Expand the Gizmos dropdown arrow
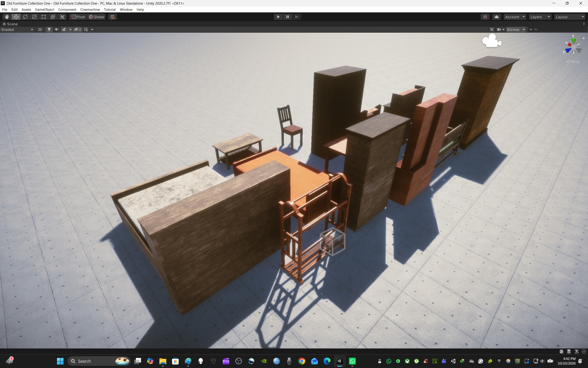This screenshot has width=588, height=368. point(524,29)
